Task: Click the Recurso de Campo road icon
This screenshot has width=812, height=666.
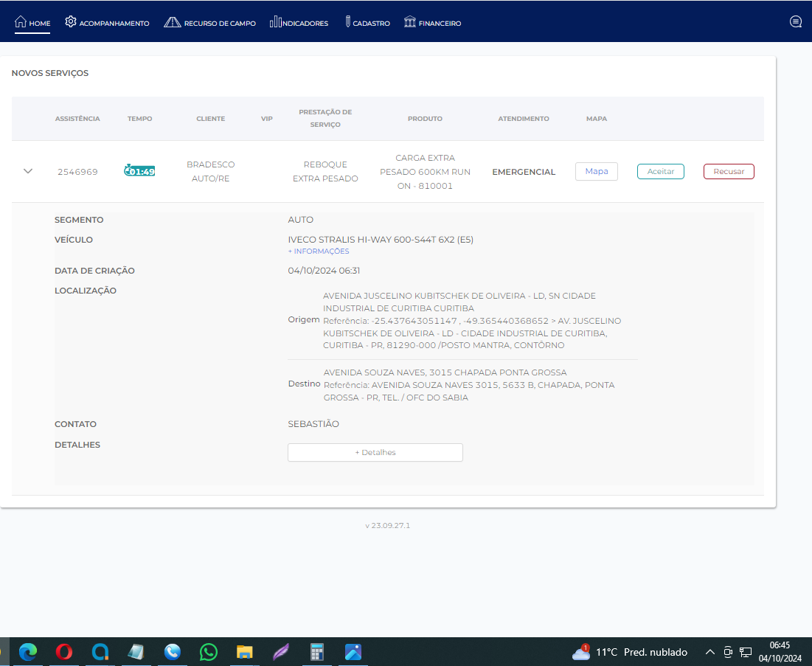Action: (x=172, y=22)
